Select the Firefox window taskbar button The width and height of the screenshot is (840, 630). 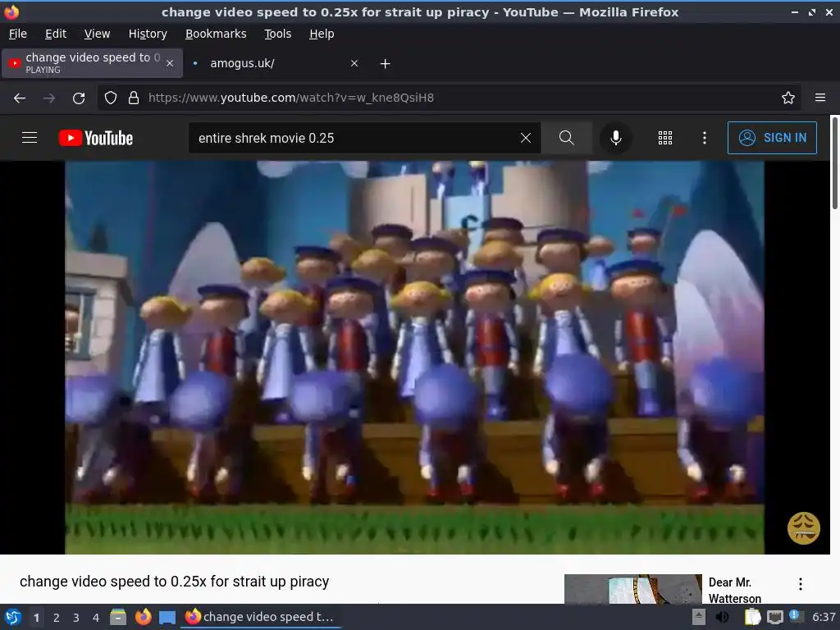(262, 617)
